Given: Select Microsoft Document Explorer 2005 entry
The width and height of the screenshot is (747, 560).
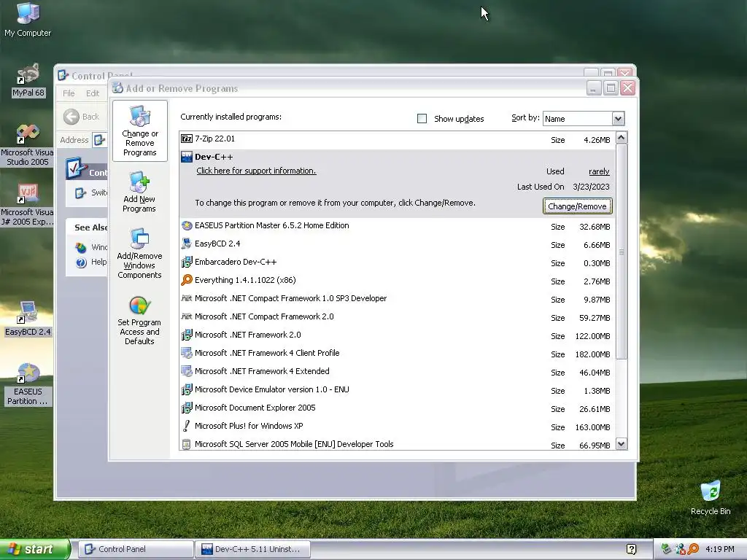Looking at the screenshot, I should 397,408.
